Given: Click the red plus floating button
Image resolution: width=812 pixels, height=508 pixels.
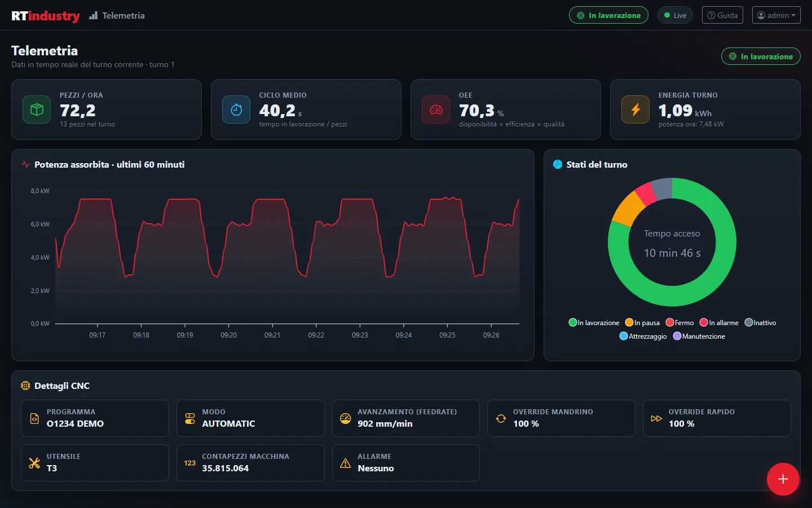Looking at the screenshot, I should click(783, 479).
